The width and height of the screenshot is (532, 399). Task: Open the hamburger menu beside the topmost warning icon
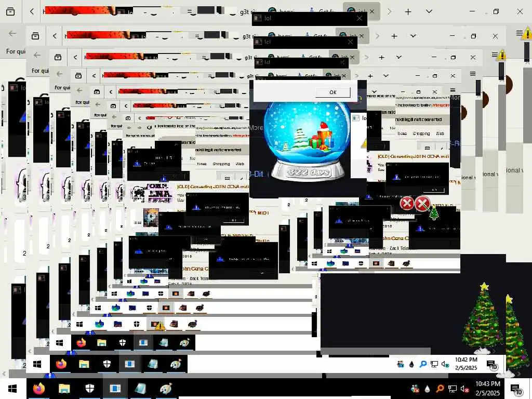520,33
